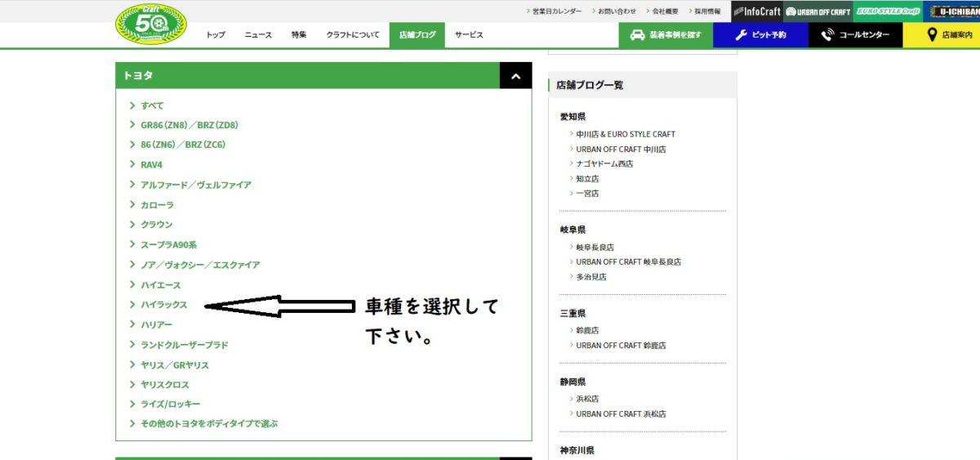Open the ナゴヤドーム西店 blog link
Image resolution: width=980 pixels, height=460 pixels.
click(604, 164)
